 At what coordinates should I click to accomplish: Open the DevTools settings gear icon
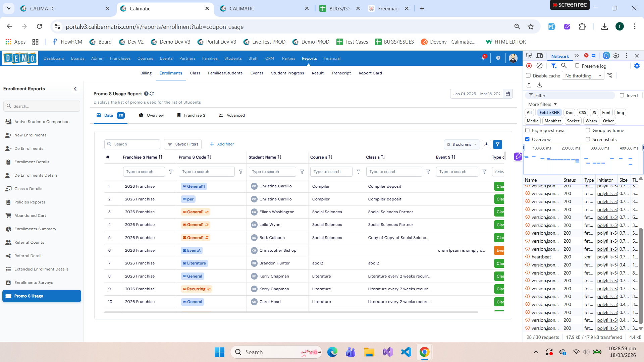[x=616, y=56]
